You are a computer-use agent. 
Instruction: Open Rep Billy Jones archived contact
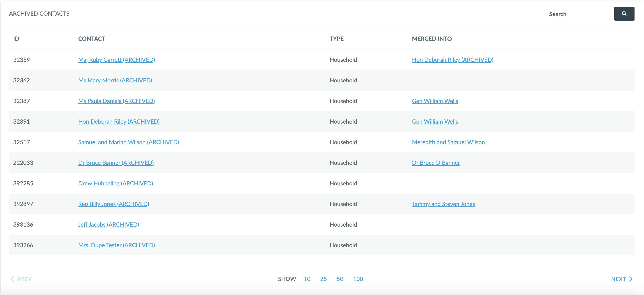coord(114,204)
